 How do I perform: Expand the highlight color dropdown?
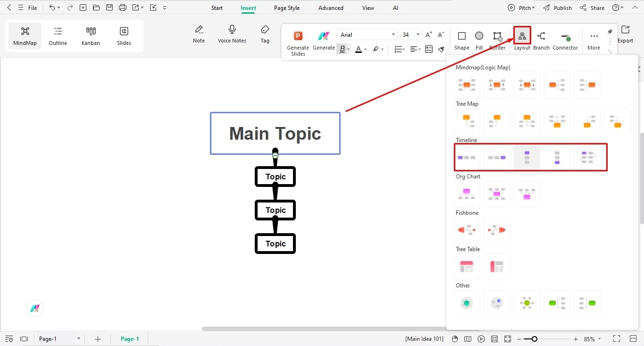click(382, 49)
